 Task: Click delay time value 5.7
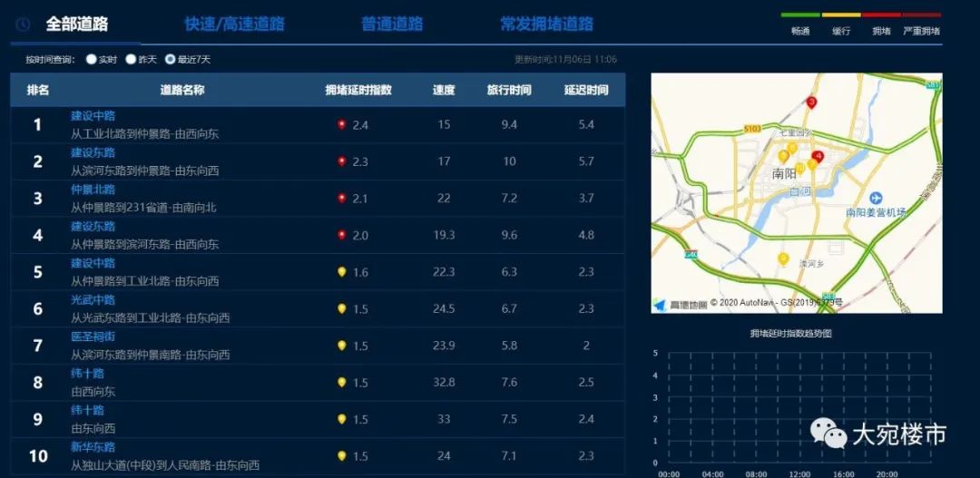pyautogui.click(x=586, y=161)
